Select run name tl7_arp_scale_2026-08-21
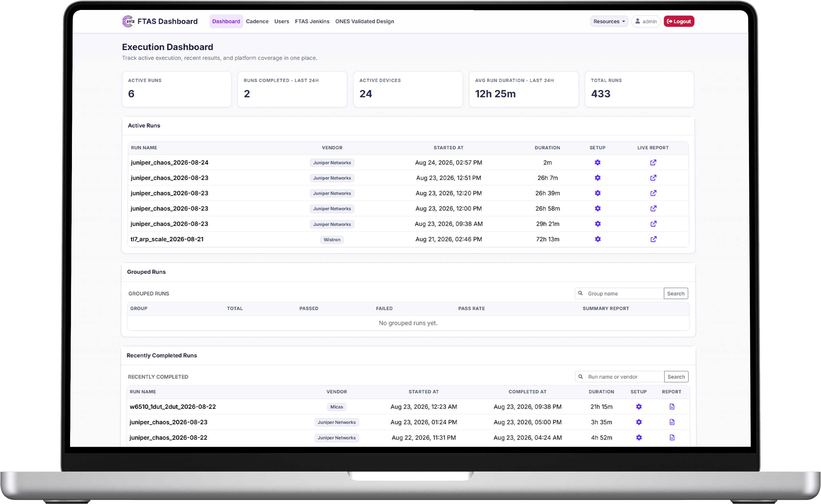 pyautogui.click(x=167, y=239)
